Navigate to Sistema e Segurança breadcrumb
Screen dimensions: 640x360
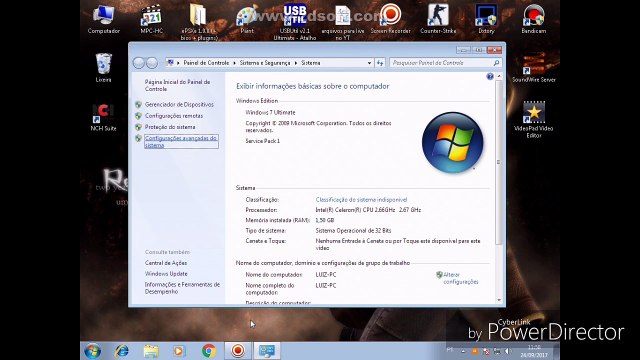pyautogui.click(x=265, y=63)
